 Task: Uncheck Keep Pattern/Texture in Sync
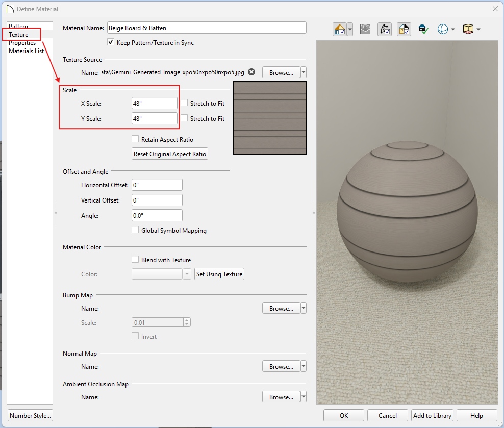(111, 42)
